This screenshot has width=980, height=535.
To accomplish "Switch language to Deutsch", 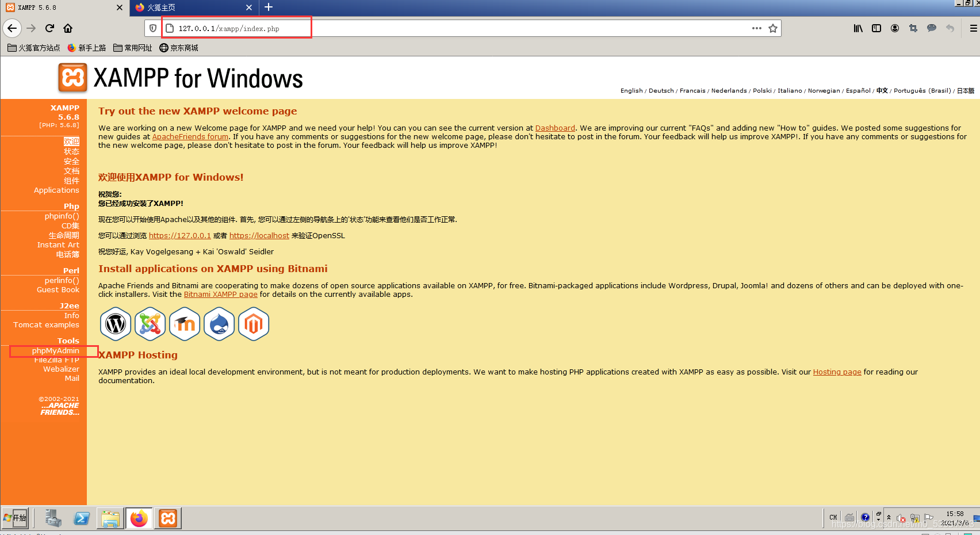I will (661, 91).
